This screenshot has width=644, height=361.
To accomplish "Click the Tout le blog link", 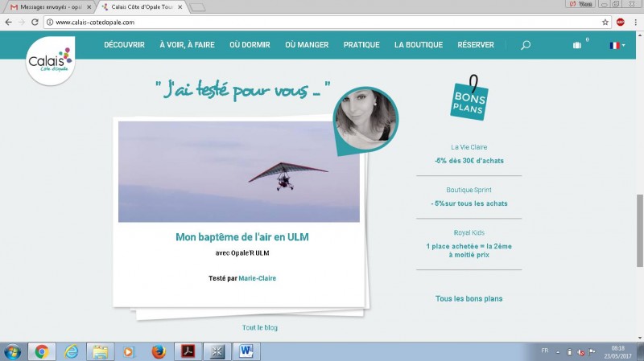I will [260, 327].
